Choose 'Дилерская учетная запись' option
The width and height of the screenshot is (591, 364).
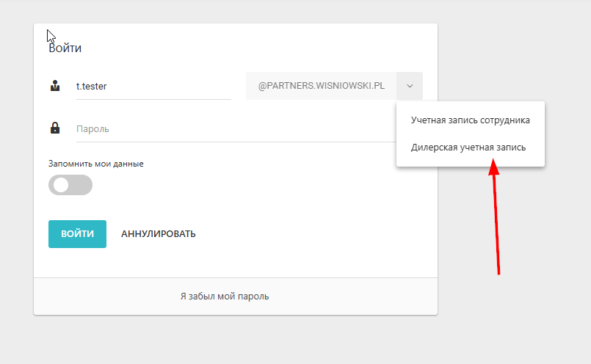468,147
